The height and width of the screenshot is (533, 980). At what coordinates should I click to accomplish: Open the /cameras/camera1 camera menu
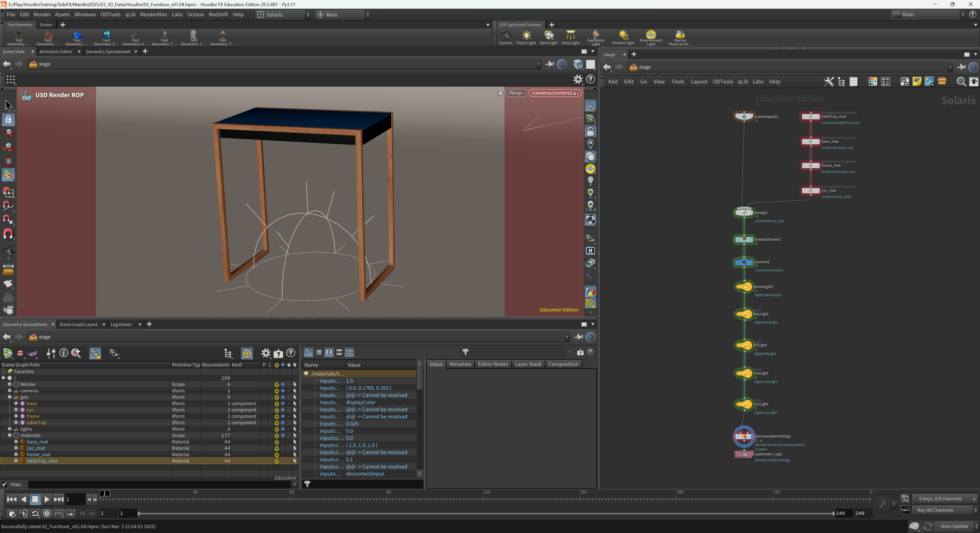(x=555, y=93)
